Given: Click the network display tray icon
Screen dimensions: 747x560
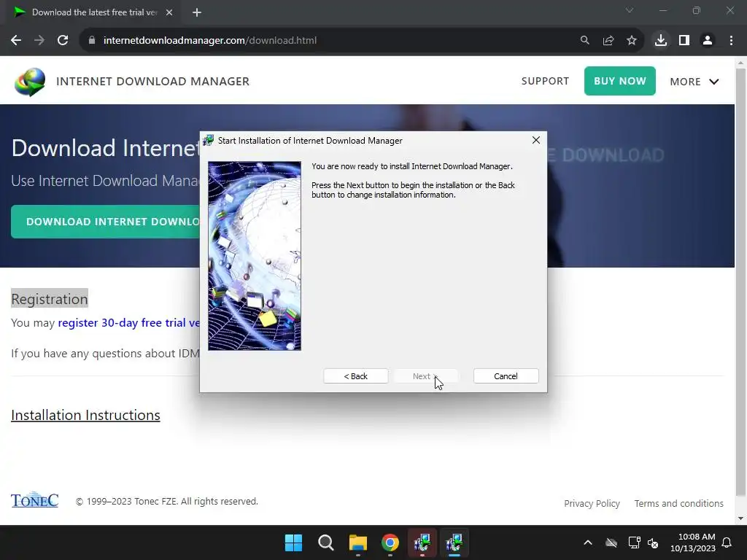Looking at the screenshot, I should pyautogui.click(x=634, y=542).
